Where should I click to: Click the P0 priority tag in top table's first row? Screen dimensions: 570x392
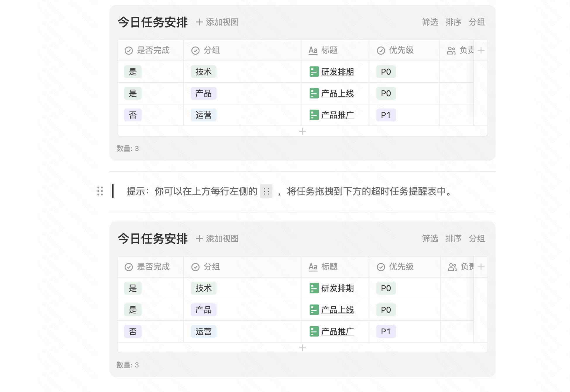coord(386,72)
